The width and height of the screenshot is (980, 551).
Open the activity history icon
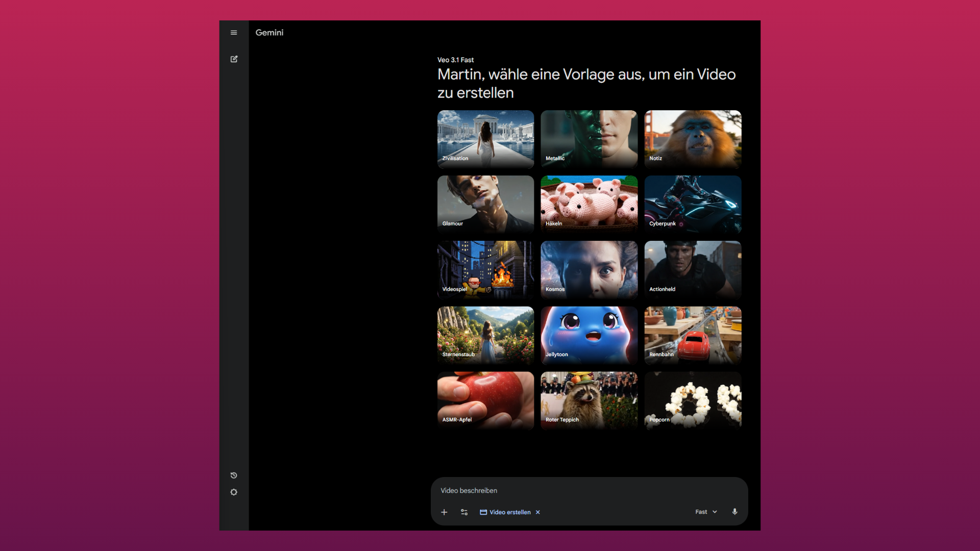coord(234,475)
